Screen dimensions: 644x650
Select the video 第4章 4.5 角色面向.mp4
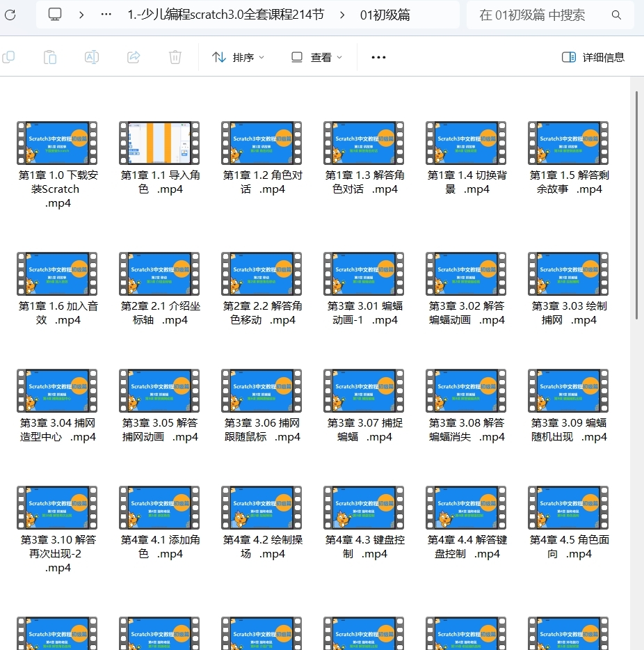tap(568, 508)
